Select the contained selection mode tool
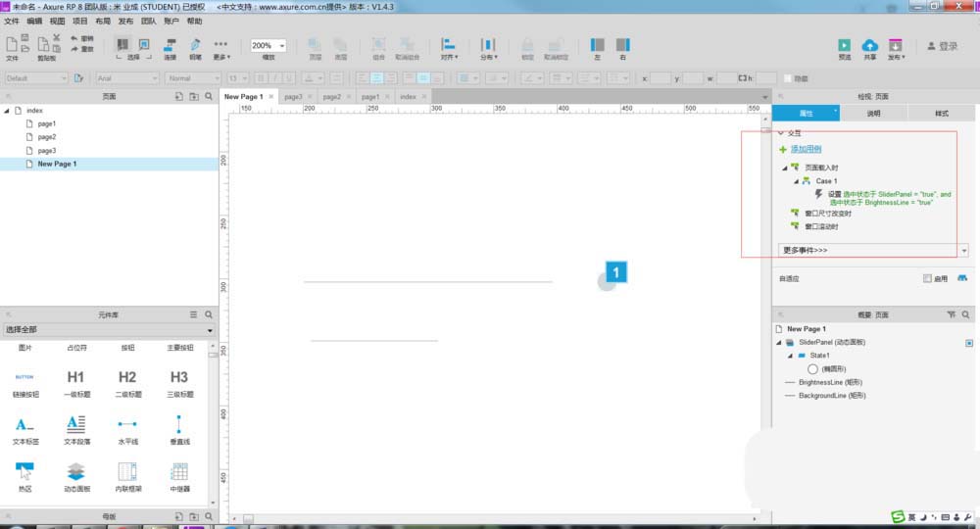This screenshot has height=529, width=980. [x=144, y=44]
